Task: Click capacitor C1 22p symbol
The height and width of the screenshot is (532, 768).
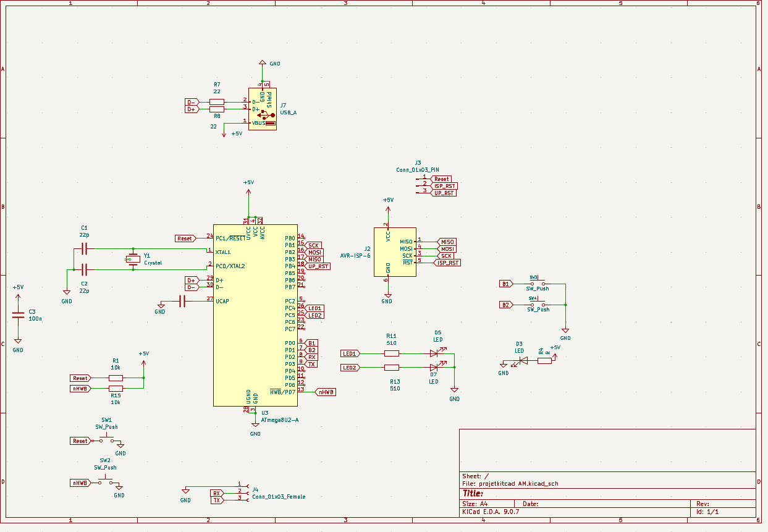Action: [x=85, y=249]
